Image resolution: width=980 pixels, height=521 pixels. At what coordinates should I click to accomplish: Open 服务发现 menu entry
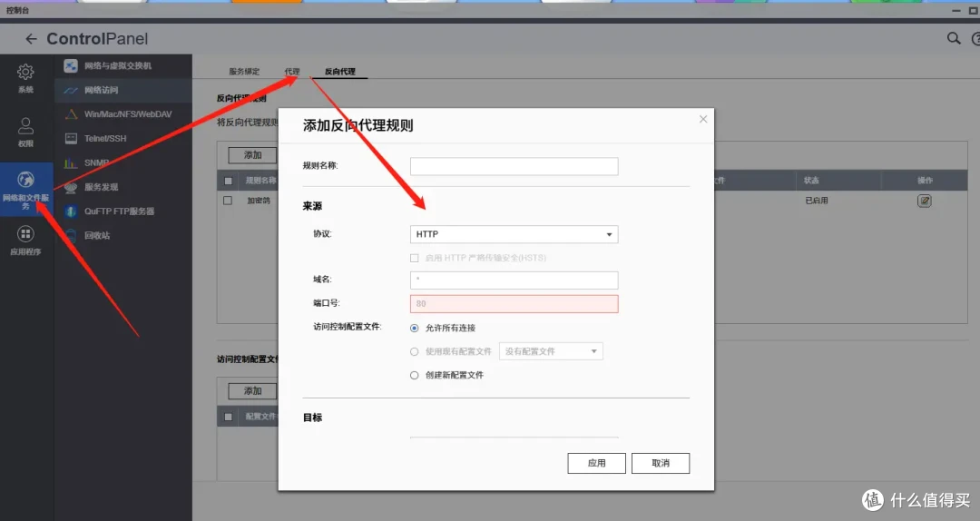point(102,187)
